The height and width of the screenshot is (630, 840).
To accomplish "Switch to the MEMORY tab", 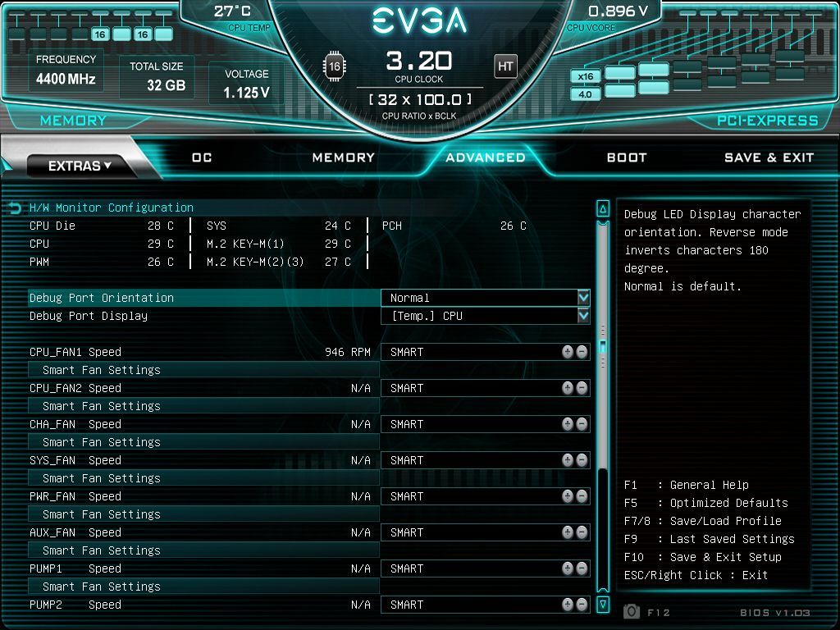I will tap(344, 157).
